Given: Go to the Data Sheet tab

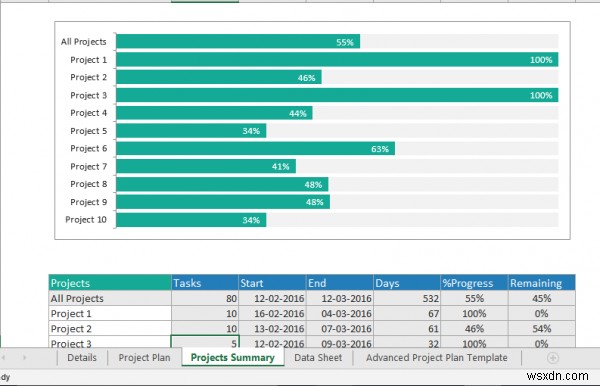Looking at the screenshot, I should (x=318, y=358).
